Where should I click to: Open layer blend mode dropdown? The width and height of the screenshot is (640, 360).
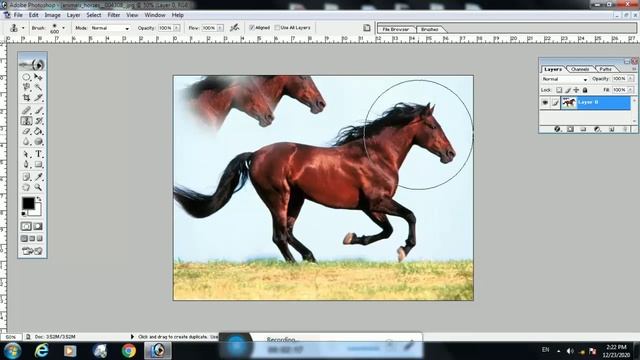pos(585,79)
